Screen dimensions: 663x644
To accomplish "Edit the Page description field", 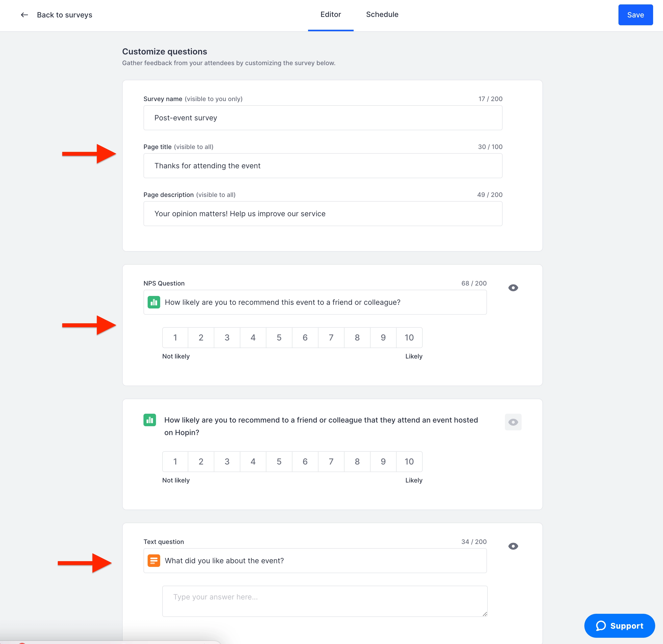I will click(x=323, y=214).
